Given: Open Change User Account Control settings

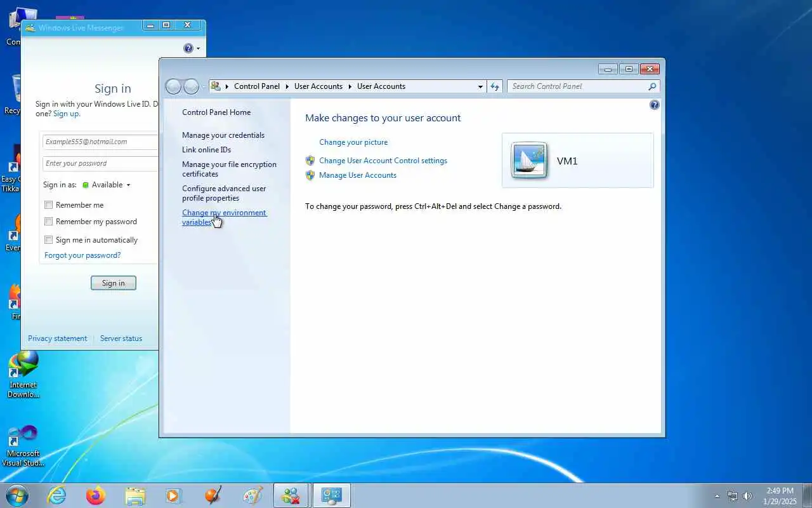Looking at the screenshot, I should pos(383,161).
